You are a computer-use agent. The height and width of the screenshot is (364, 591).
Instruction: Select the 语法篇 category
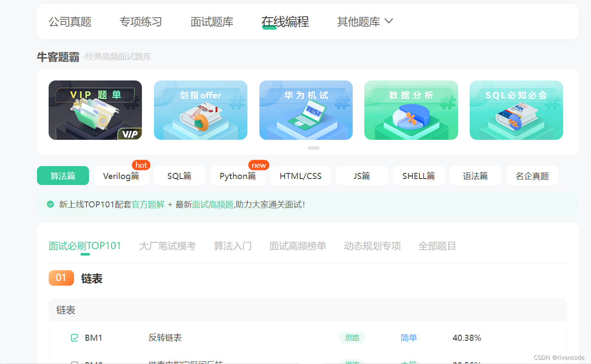point(475,176)
